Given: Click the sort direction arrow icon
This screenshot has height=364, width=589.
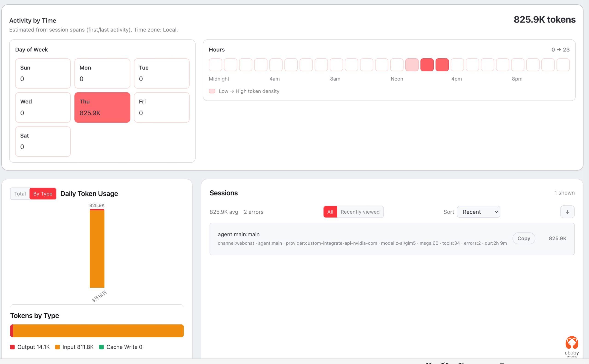Looking at the screenshot, I should (567, 212).
